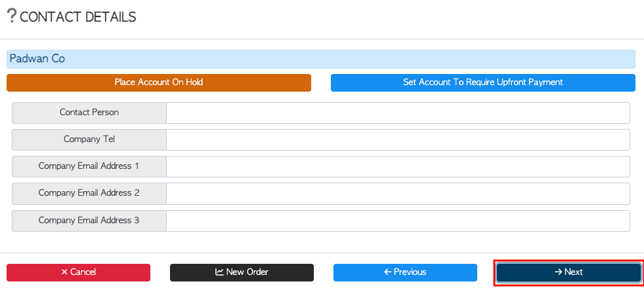
Task: Click the Company Tel label
Action: (89, 139)
